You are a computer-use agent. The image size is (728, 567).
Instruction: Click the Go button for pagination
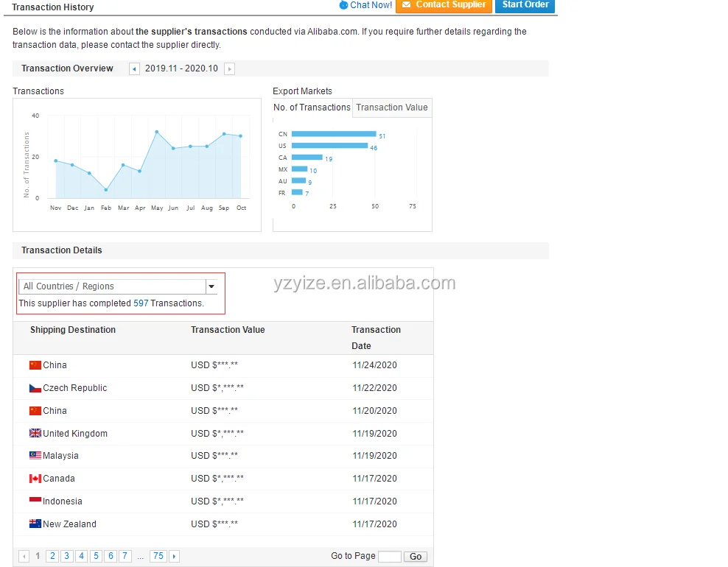[416, 557]
